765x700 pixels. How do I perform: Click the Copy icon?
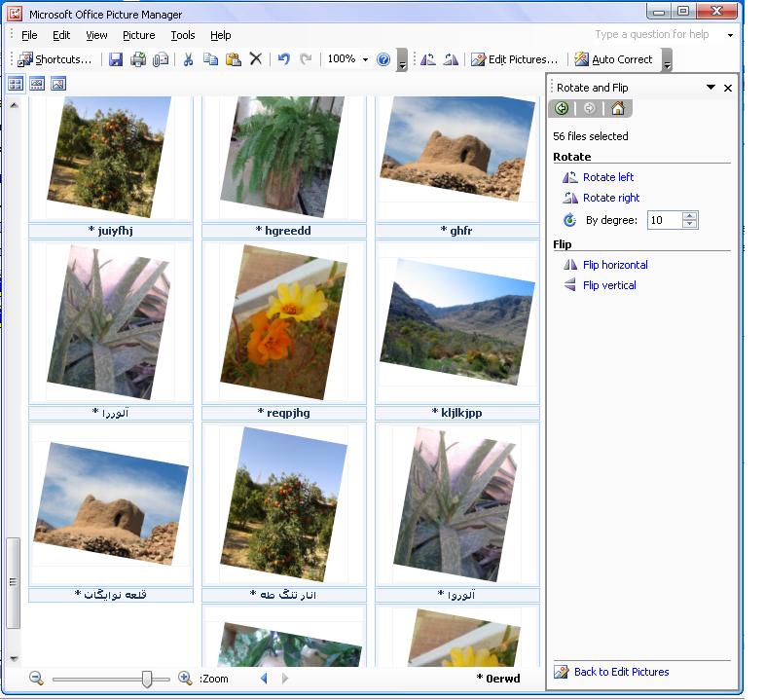click(x=211, y=59)
